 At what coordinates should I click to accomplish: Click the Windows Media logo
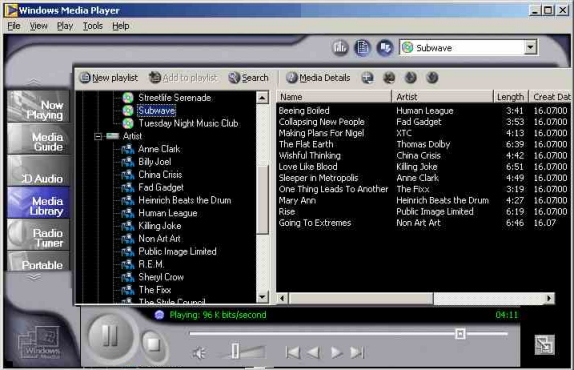[x=39, y=343]
